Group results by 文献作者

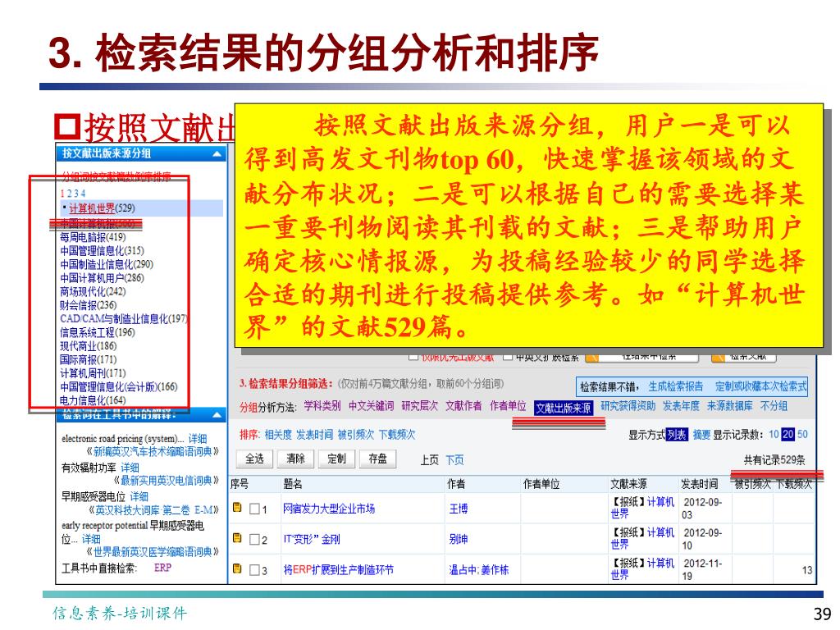pyautogui.click(x=463, y=406)
